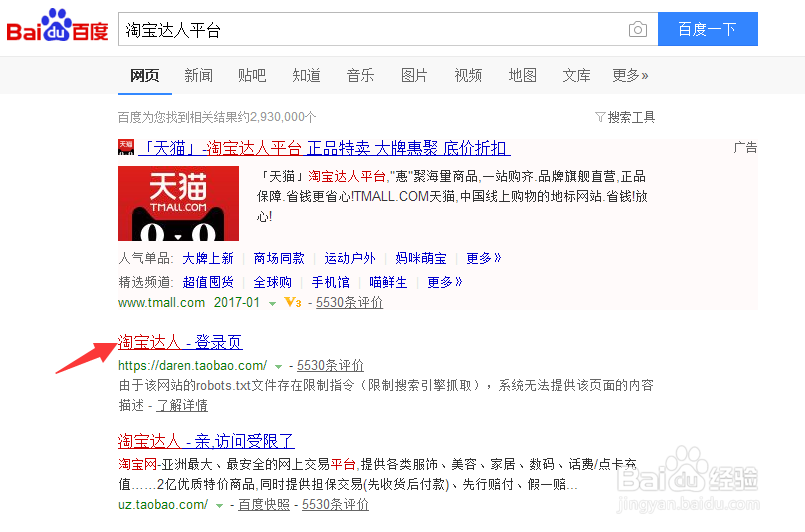The image size is (805, 532).
Task: Open the 天猫 淘宝达人平台 ad title link
Action: tap(324, 148)
